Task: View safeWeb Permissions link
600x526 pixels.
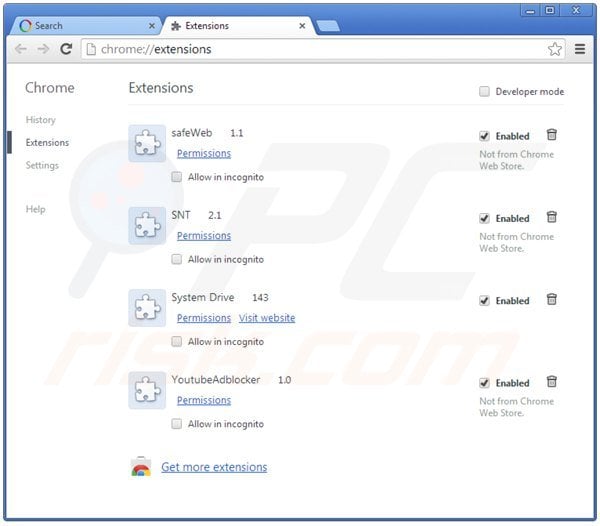Action: 204,153
